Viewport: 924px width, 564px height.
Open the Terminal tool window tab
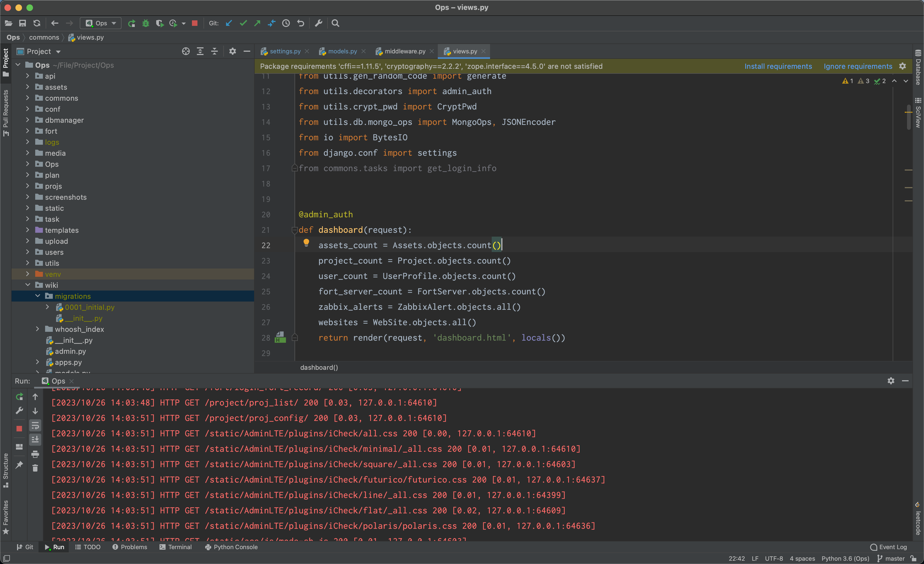click(175, 547)
